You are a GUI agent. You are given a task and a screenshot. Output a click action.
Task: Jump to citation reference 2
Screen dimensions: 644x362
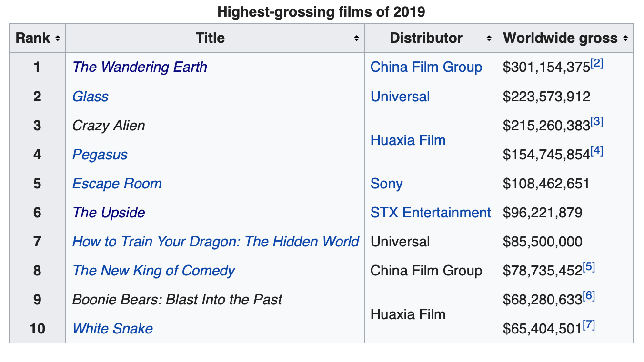pyautogui.click(x=597, y=64)
